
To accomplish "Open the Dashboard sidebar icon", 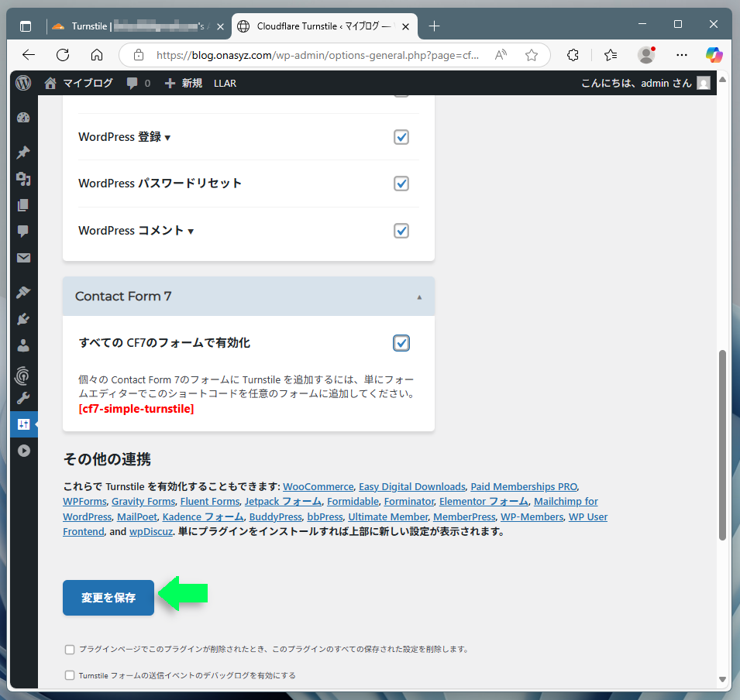I will (23, 118).
